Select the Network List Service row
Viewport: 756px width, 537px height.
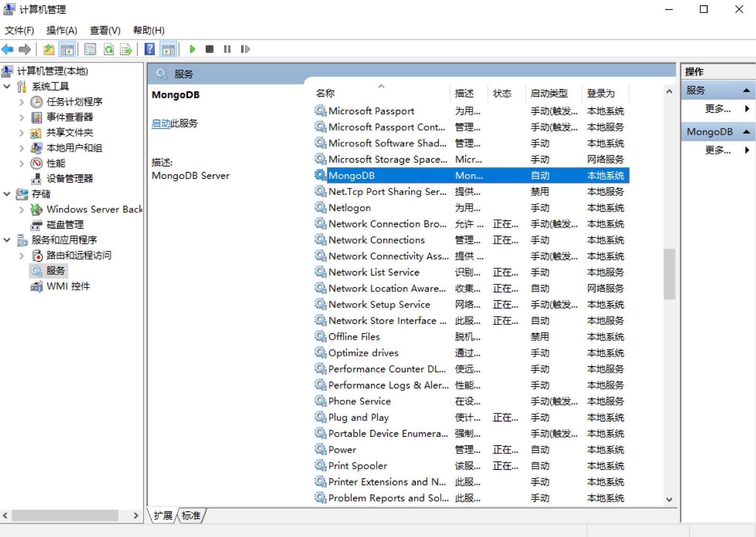[471, 272]
